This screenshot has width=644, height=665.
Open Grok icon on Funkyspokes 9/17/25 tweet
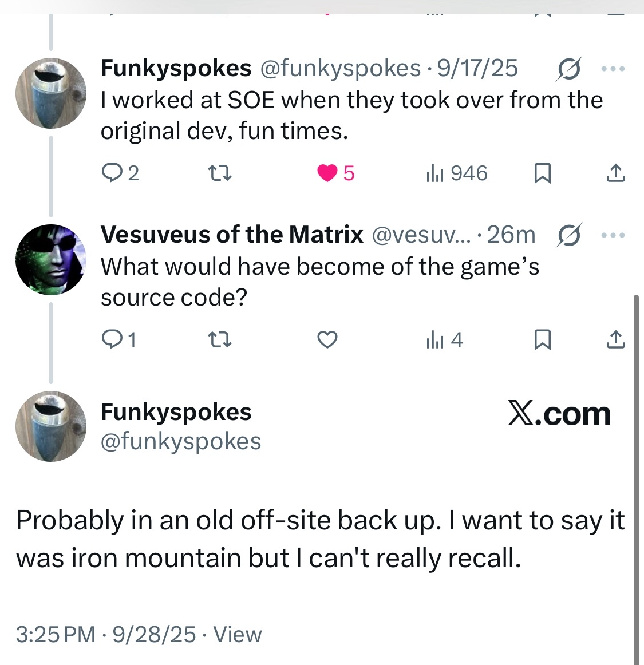click(x=569, y=68)
